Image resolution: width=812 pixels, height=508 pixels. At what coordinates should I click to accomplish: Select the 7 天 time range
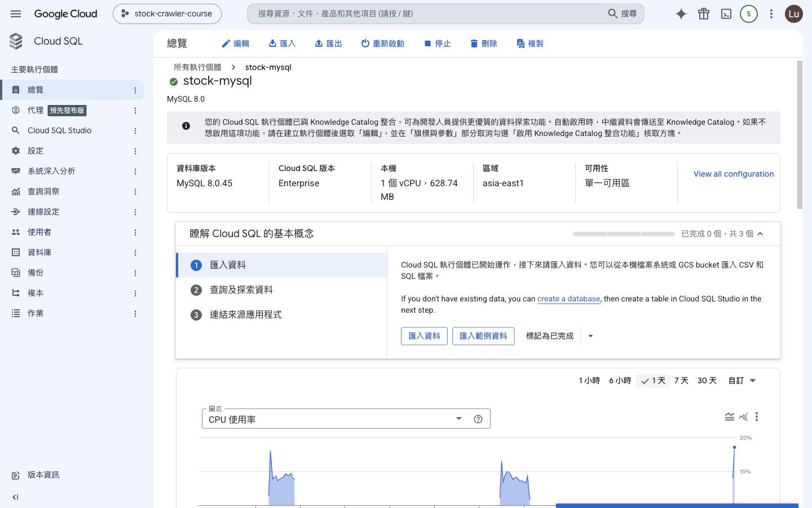point(681,380)
